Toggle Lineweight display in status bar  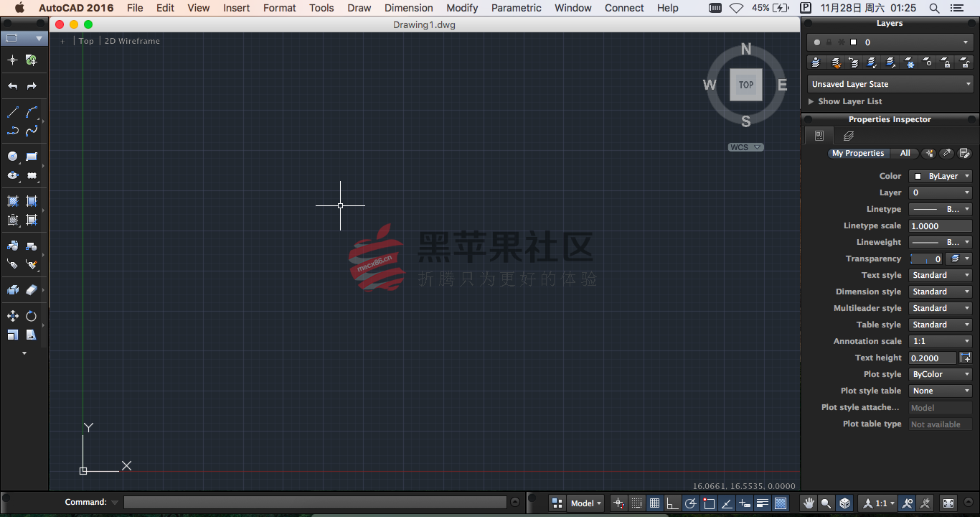(763, 503)
